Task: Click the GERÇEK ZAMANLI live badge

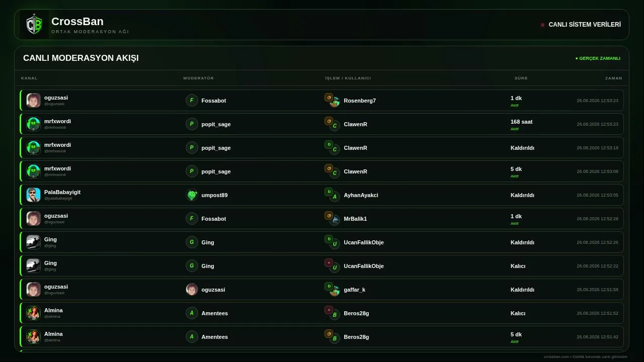Action: coord(598,58)
